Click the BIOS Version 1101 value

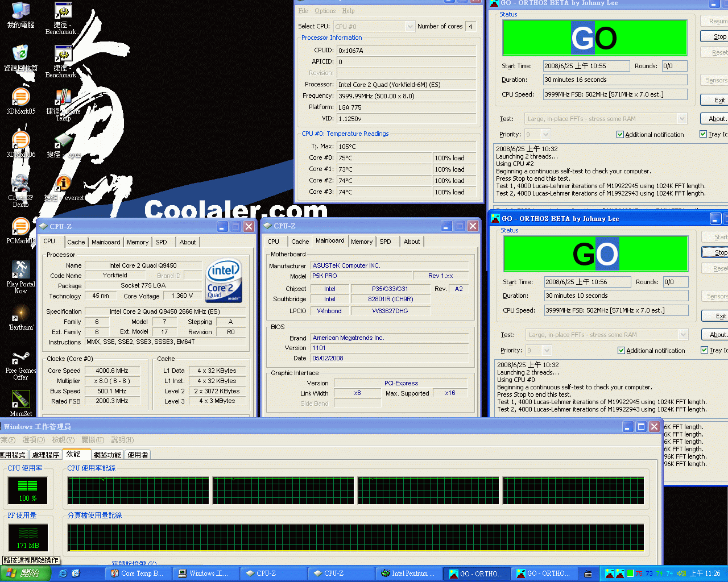(x=390, y=348)
